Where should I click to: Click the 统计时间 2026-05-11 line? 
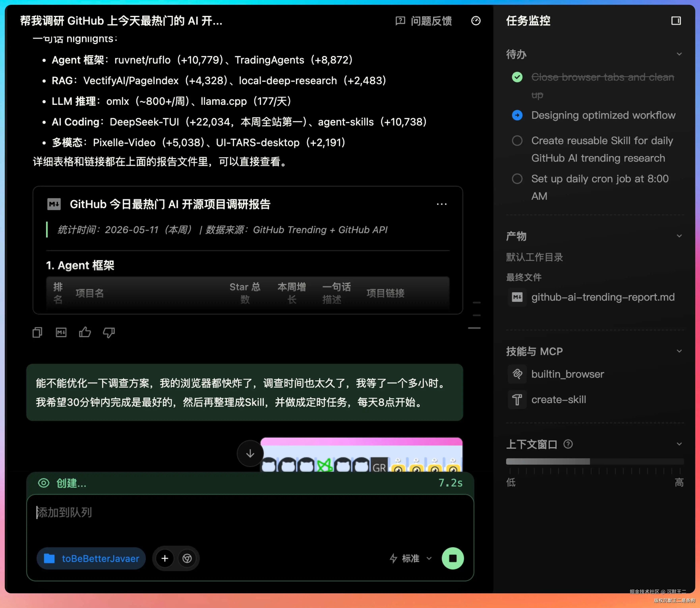pyautogui.click(x=222, y=230)
